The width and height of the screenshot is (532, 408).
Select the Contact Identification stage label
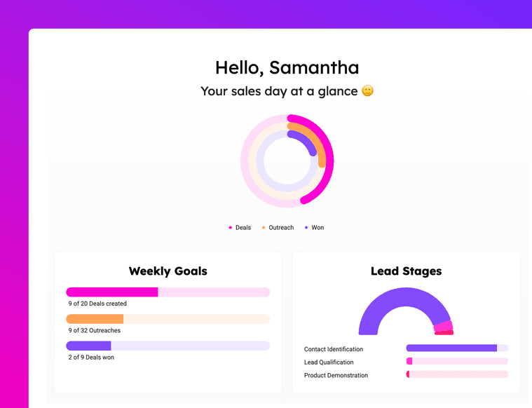pyautogui.click(x=334, y=349)
